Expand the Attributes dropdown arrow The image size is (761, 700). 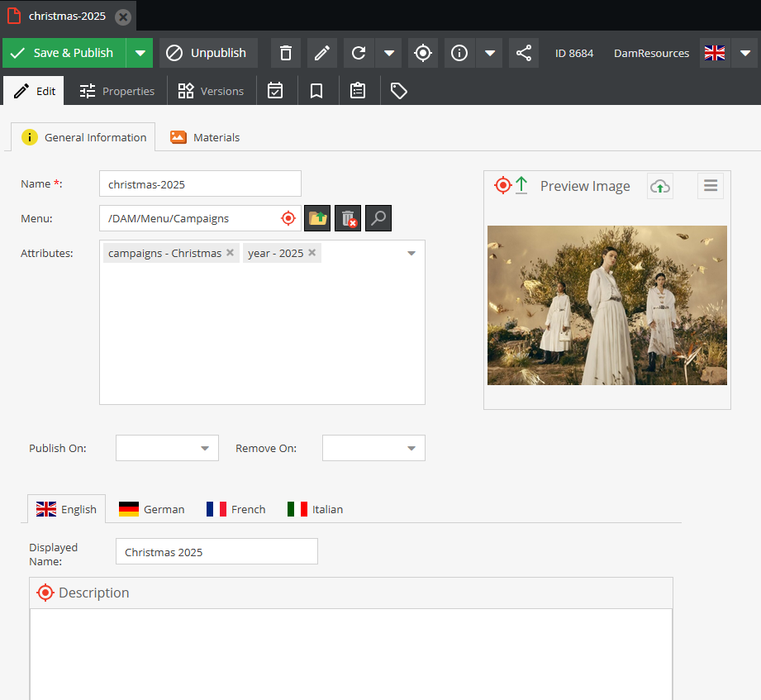click(x=411, y=254)
